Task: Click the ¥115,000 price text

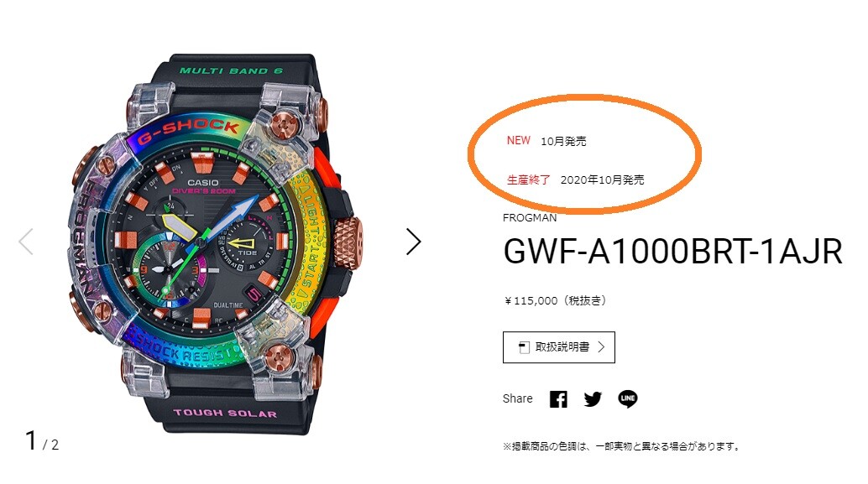Action: tap(555, 301)
